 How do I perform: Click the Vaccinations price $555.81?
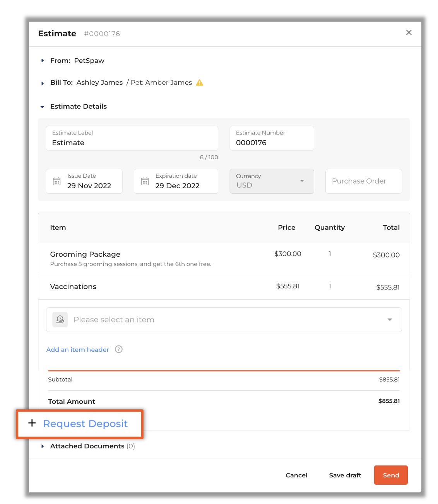pos(288,286)
